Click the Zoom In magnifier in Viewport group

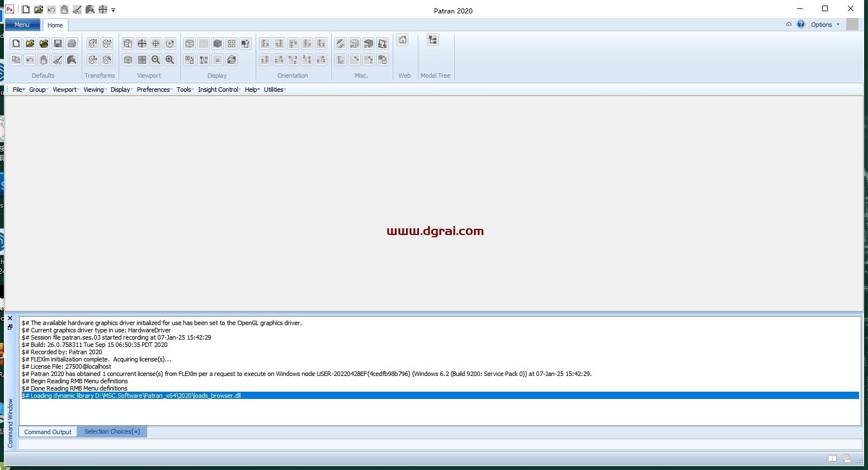(x=170, y=59)
